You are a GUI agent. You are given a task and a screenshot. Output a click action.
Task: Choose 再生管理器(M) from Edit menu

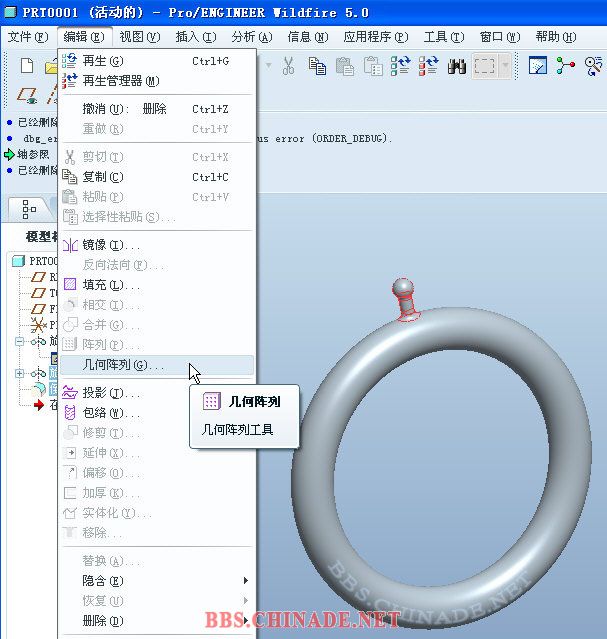(157, 81)
